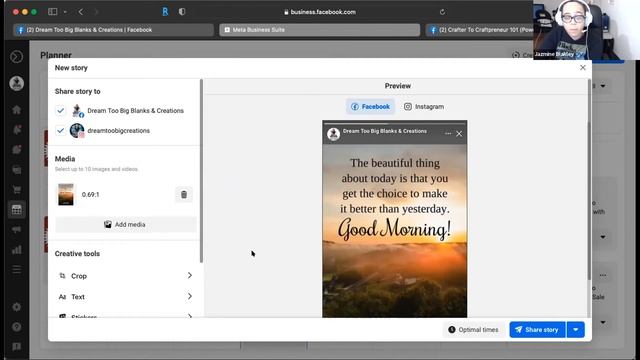Switch to Crafter To Craftpreneur 101 tab
The height and width of the screenshot is (360, 640).
480,30
